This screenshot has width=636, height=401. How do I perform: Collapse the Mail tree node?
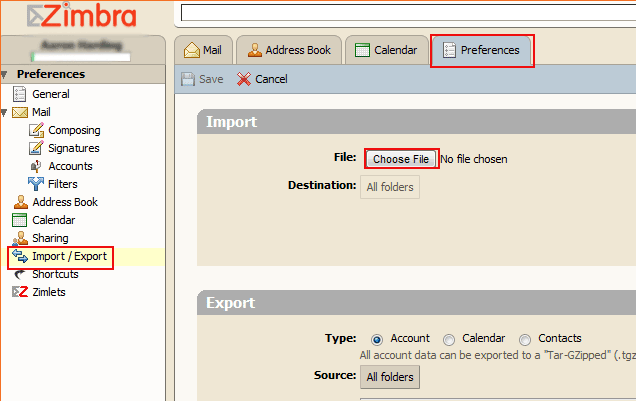[4, 112]
